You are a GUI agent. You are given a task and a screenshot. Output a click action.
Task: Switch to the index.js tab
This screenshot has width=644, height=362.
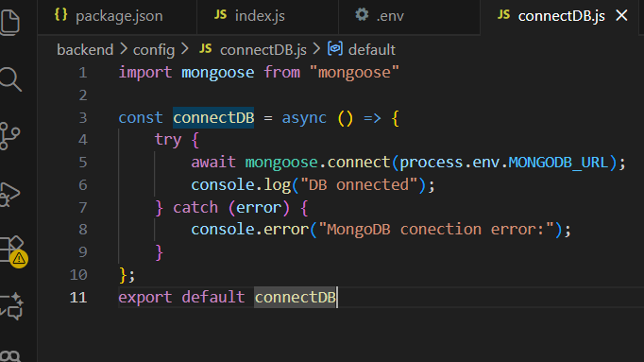267,16
